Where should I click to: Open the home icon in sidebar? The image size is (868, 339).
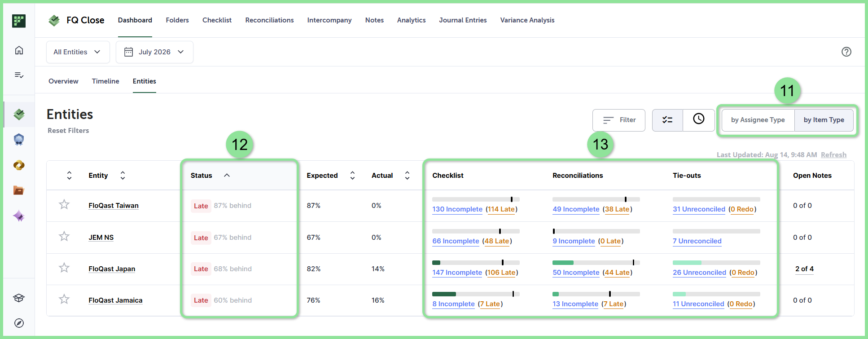(x=19, y=50)
